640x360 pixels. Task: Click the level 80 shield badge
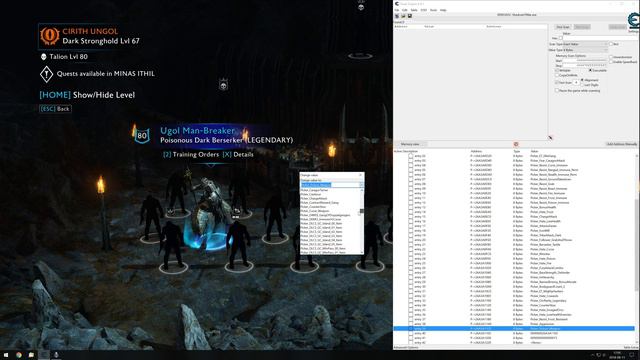(x=142, y=136)
